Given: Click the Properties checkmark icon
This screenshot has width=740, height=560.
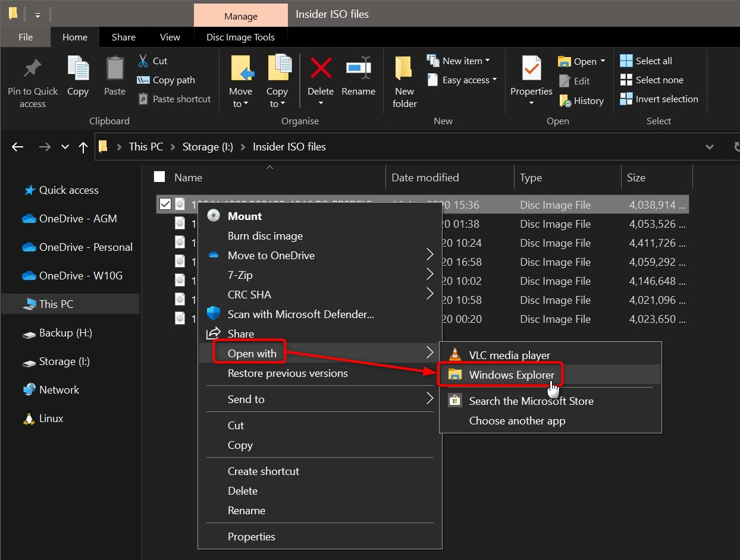Looking at the screenshot, I should 531,69.
